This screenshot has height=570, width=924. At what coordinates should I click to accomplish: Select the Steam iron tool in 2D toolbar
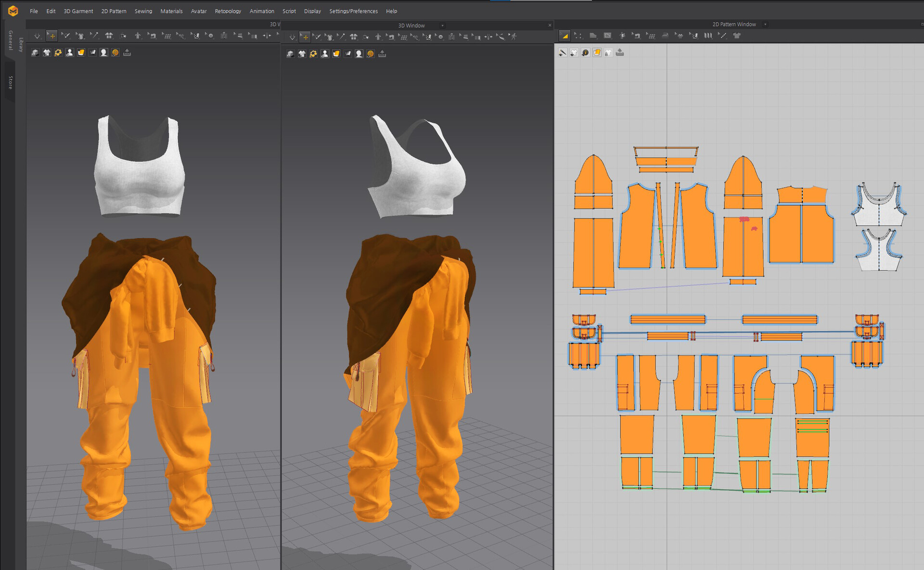tap(665, 36)
